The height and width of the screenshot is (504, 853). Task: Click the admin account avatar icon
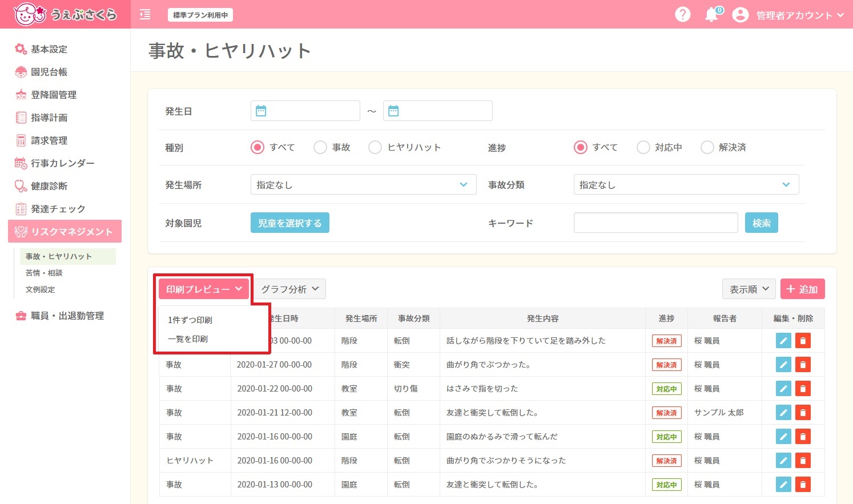(x=740, y=15)
